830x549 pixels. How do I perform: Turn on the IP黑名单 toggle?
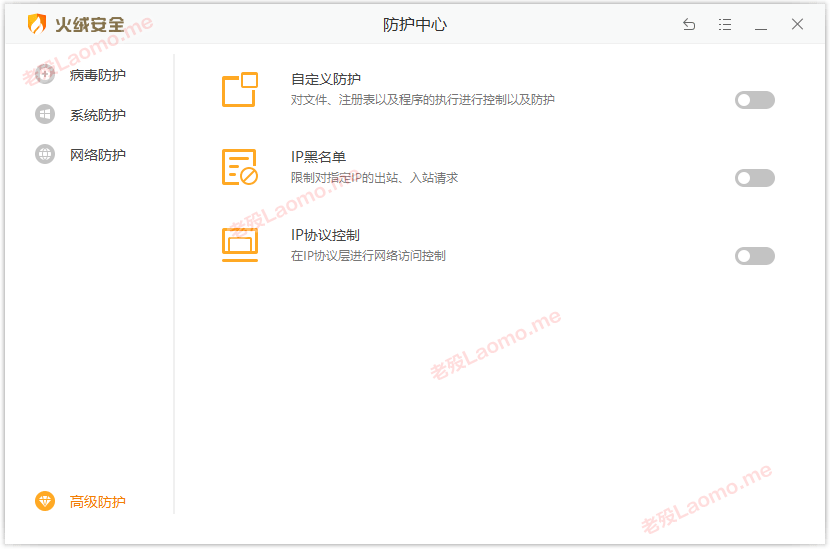755,178
